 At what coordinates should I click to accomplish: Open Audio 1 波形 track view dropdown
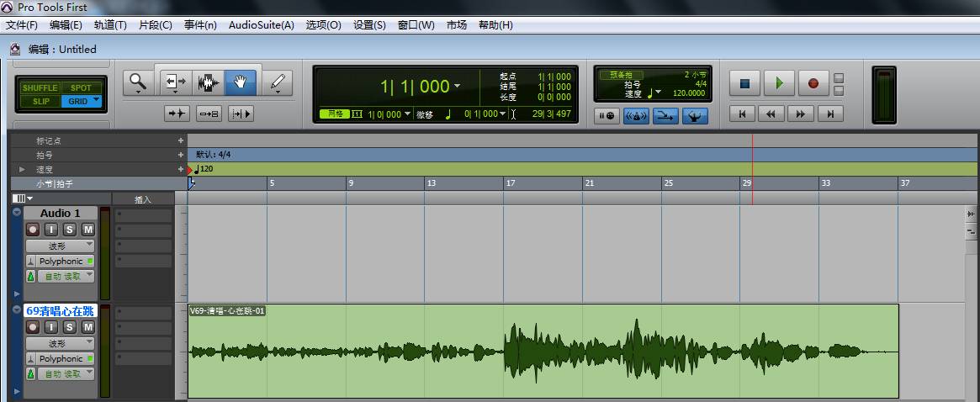pyautogui.click(x=60, y=246)
